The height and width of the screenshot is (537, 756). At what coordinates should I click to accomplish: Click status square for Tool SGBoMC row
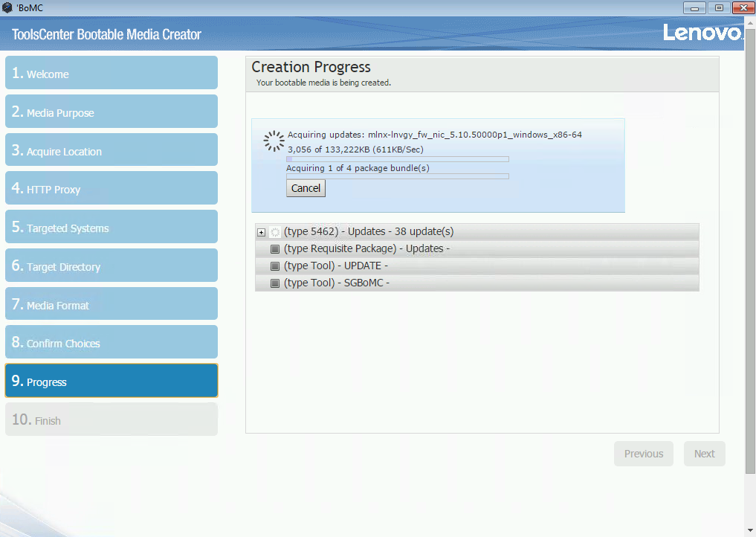tap(275, 283)
